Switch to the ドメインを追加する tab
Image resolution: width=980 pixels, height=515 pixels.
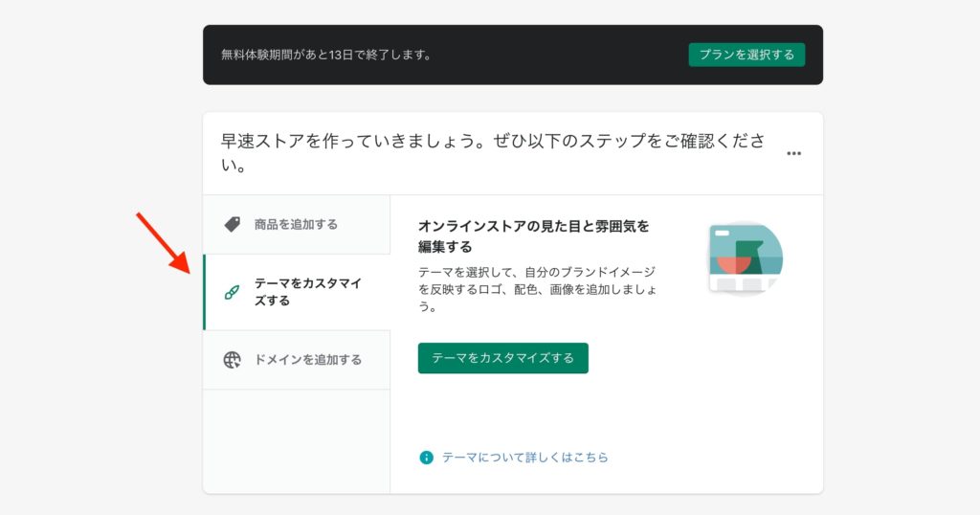(307, 360)
